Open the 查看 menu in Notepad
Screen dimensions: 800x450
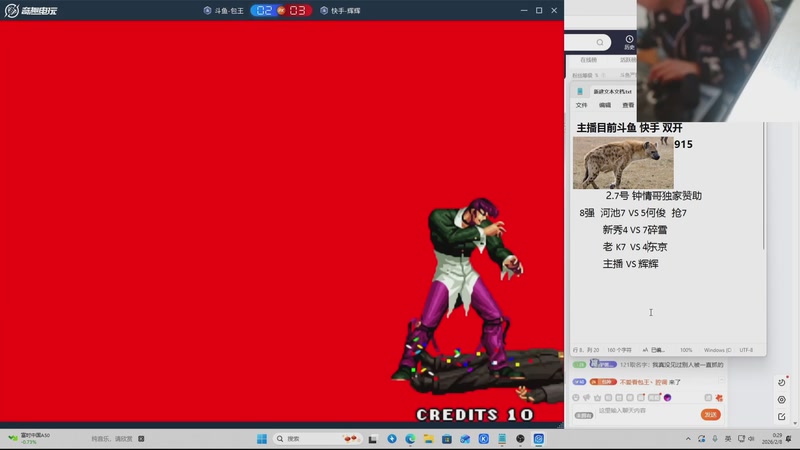click(x=628, y=105)
